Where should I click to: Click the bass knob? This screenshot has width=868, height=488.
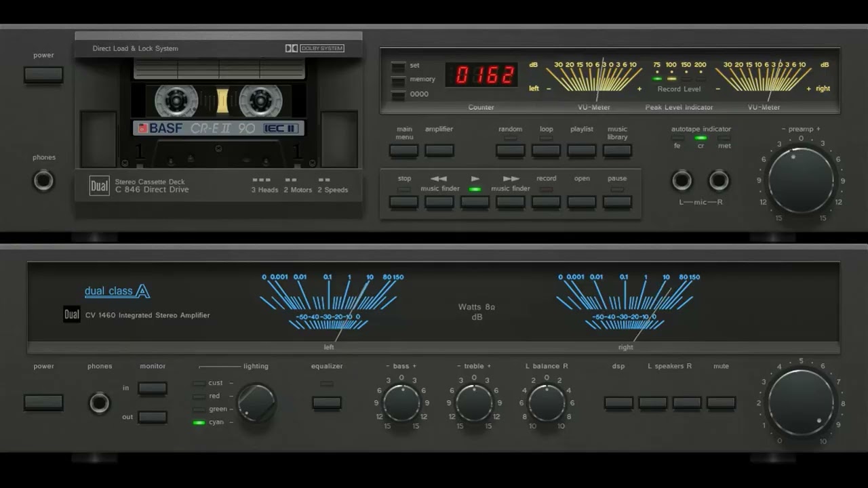(401, 403)
